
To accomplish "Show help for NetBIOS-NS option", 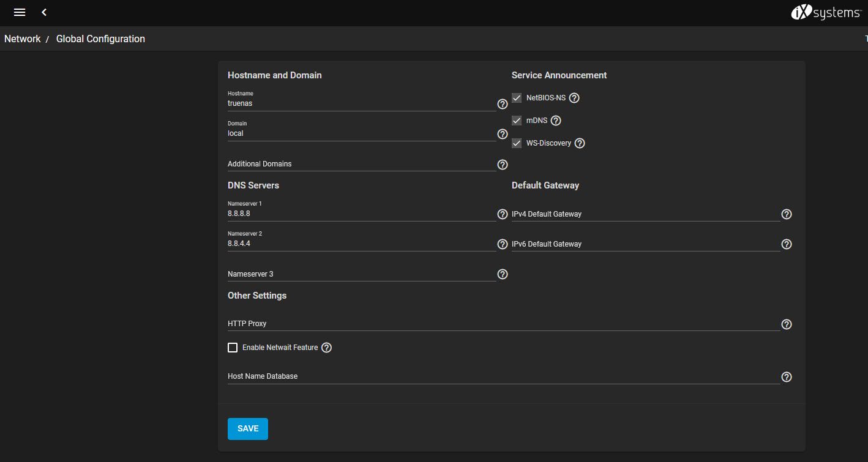I will 574,98.
